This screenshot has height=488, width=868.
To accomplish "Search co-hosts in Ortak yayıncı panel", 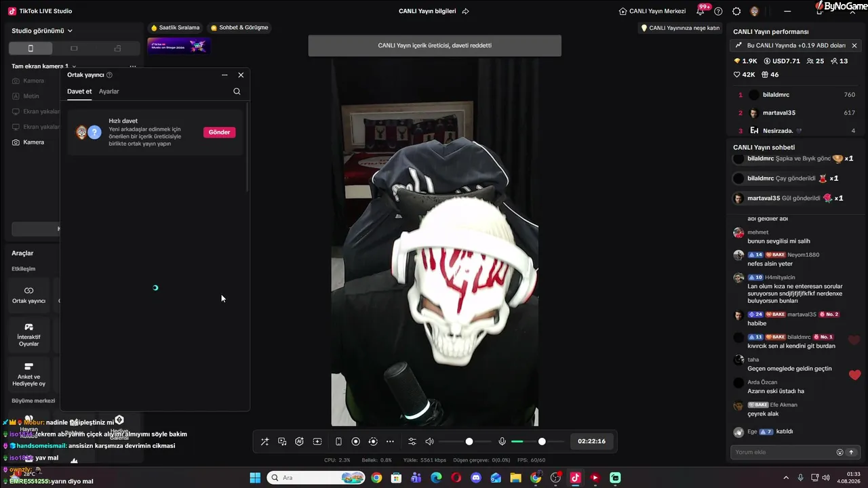I will (x=237, y=91).
